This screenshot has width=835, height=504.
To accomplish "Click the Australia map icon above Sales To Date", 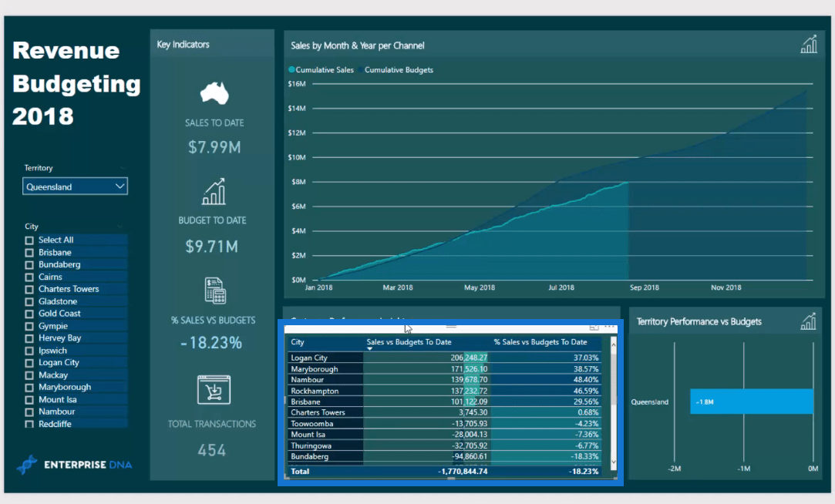I will [x=214, y=92].
